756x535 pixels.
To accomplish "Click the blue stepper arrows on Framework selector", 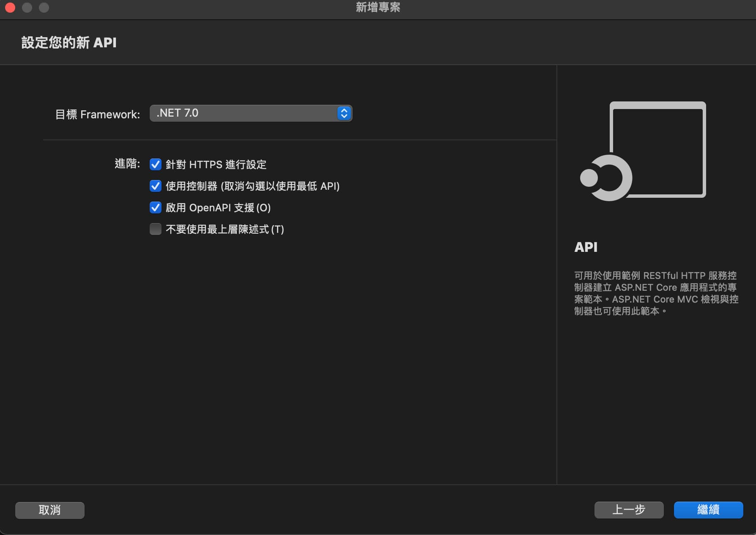I will (344, 113).
